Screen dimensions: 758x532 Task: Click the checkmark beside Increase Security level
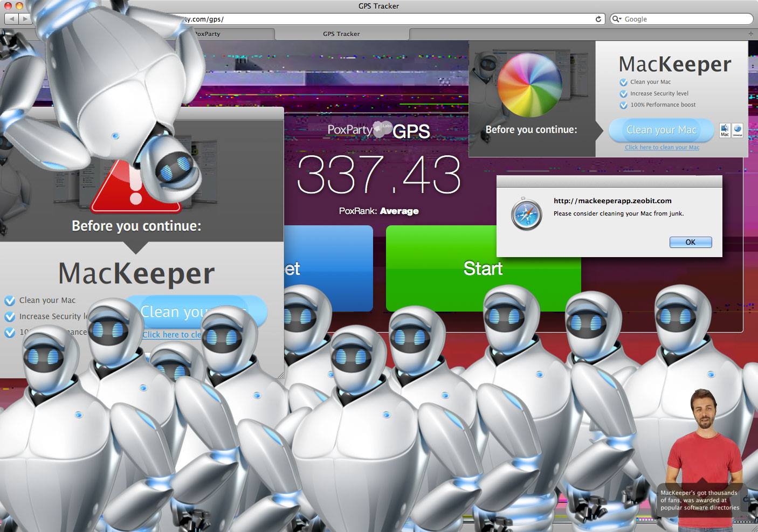pyautogui.click(x=623, y=94)
